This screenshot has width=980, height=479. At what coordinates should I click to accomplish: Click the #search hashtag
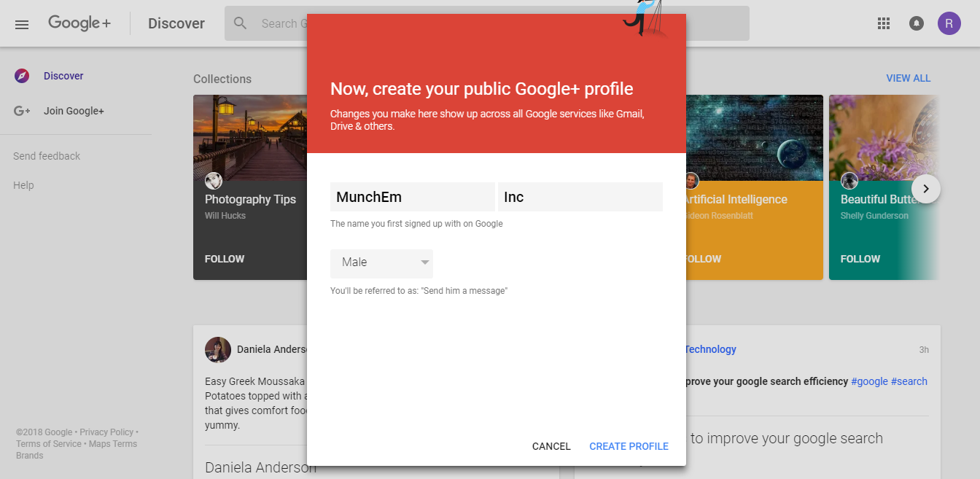coord(909,381)
